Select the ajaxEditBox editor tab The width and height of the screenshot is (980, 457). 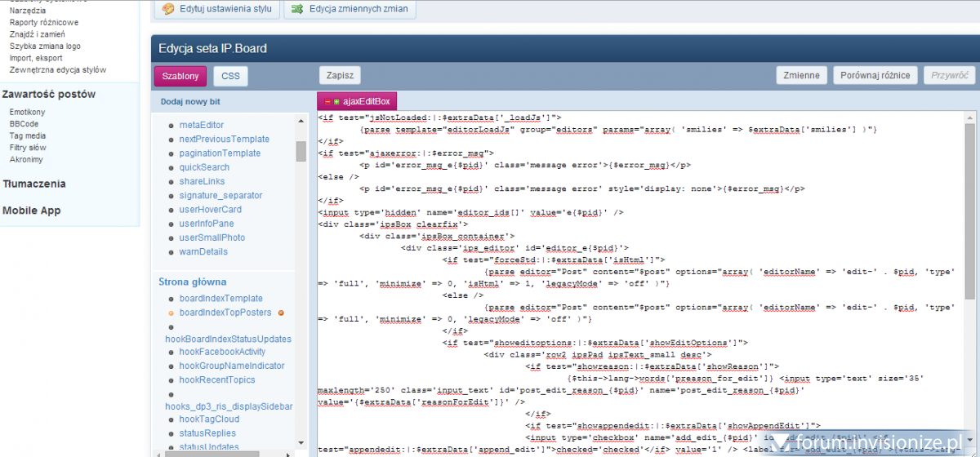367,102
